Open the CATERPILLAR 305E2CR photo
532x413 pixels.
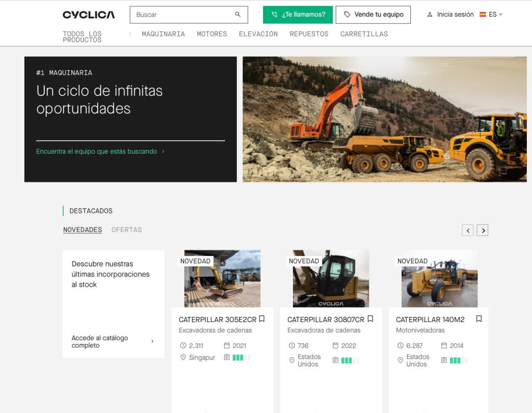222,278
